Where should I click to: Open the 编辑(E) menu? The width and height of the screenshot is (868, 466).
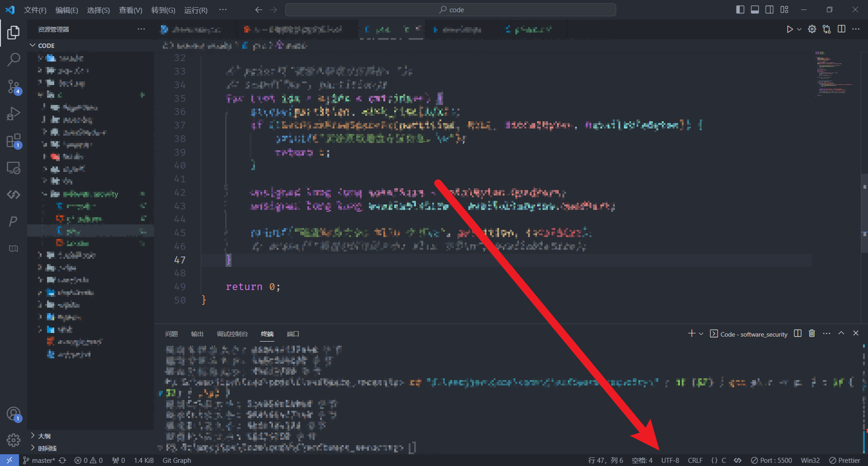click(67, 10)
